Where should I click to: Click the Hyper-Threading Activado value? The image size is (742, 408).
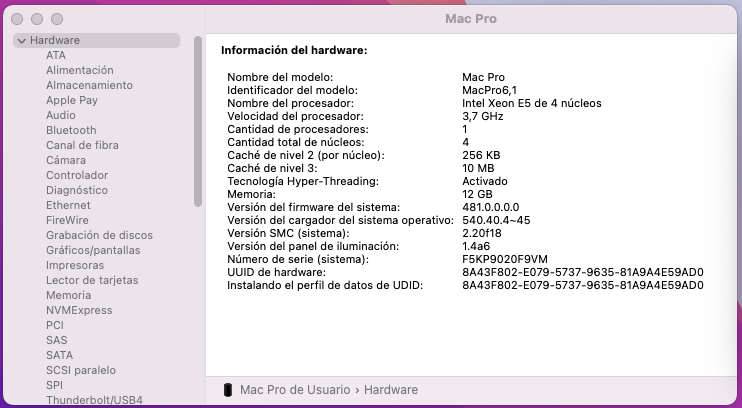pyautogui.click(x=485, y=181)
